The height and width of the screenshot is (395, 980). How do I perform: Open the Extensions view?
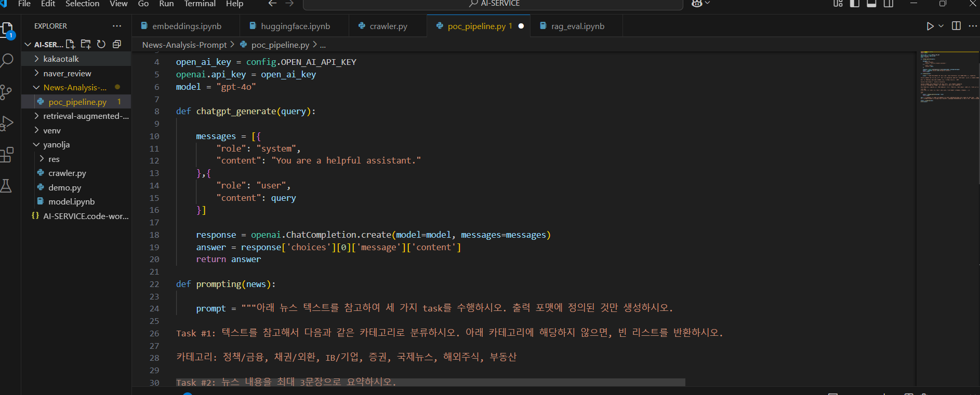tap(7, 155)
